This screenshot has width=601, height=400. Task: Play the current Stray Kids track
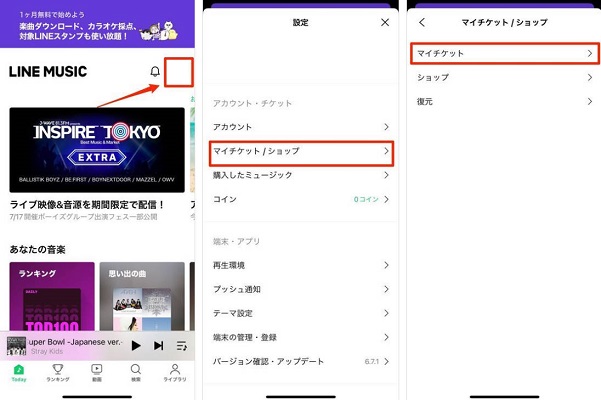[136, 346]
